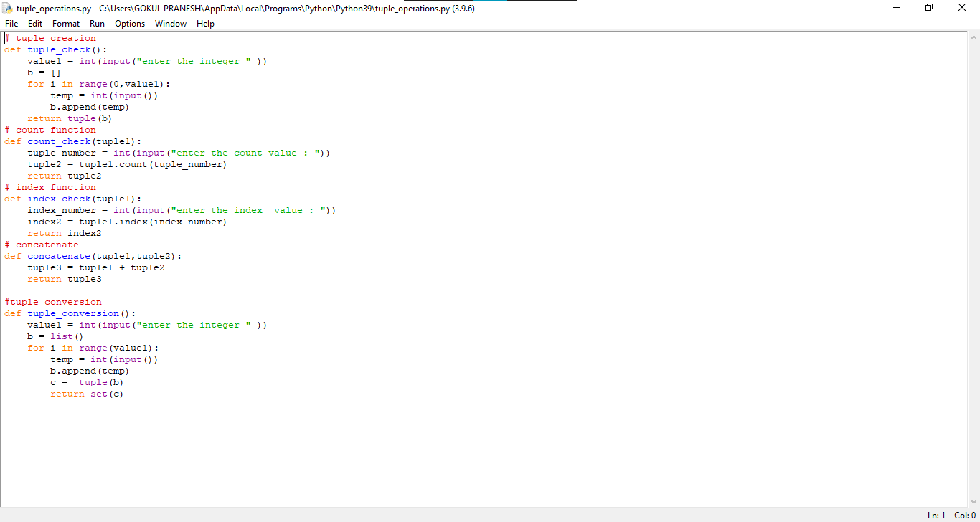
Task: Click the "# tuple creation" comment line
Action: [50, 38]
